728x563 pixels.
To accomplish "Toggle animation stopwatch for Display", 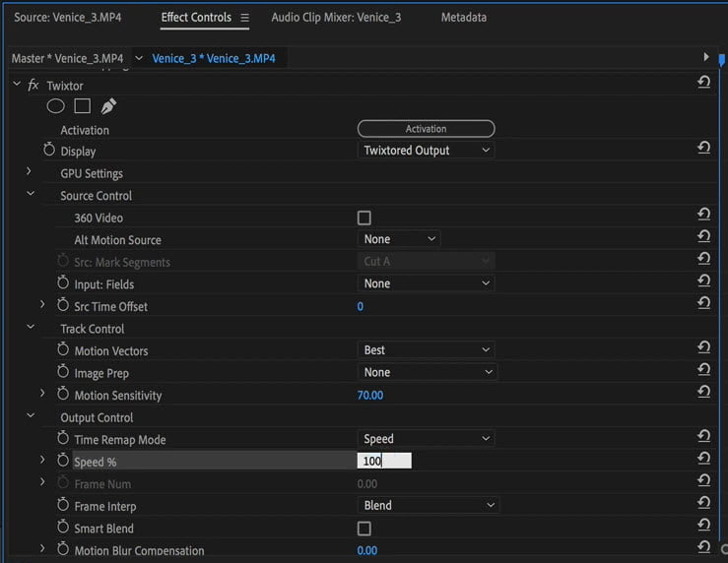I will 49,150.
